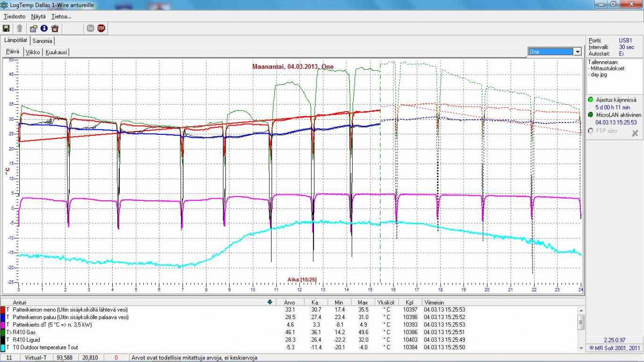
Task: Click the Mittaustulokset entry in Tallennetaan list
Action: 607,68
